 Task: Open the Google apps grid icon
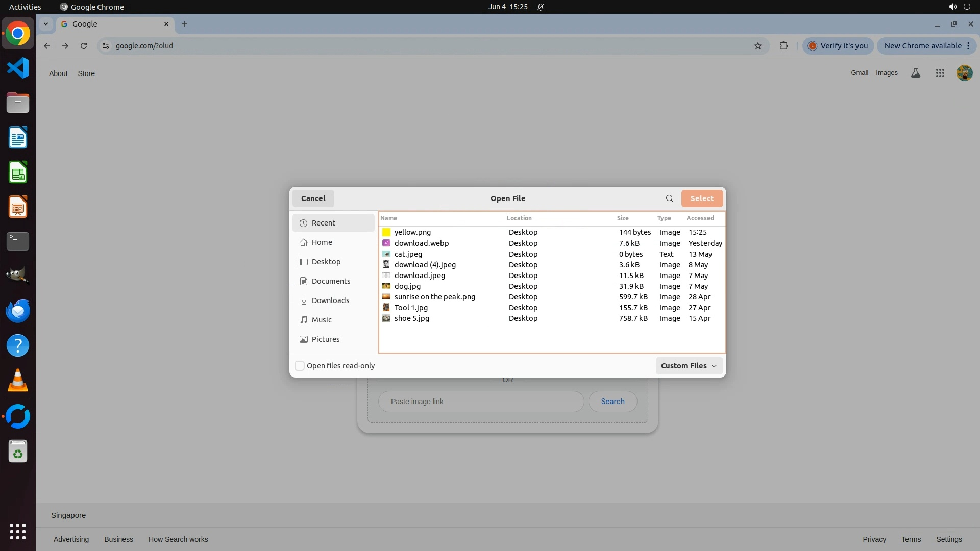pos(940,73)
